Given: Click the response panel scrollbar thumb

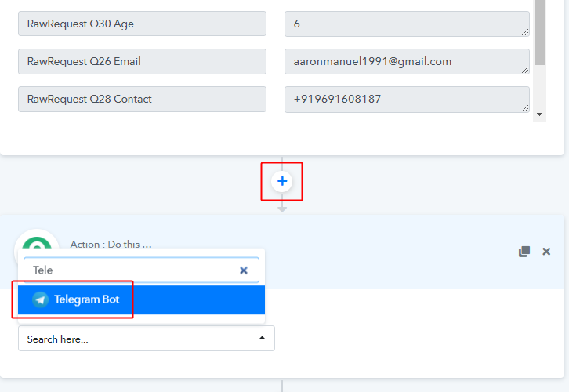Looking at the screenshot, I should pos(539,33).
